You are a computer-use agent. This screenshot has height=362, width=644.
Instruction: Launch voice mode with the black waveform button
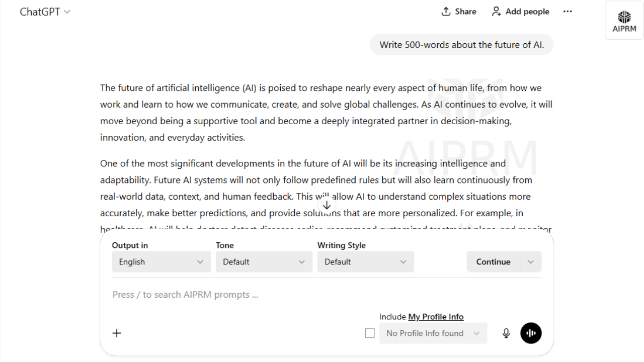(x=531, y=333)
